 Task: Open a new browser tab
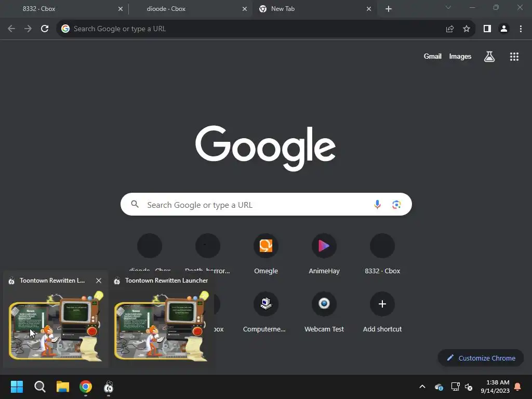(x=389, y=9)
